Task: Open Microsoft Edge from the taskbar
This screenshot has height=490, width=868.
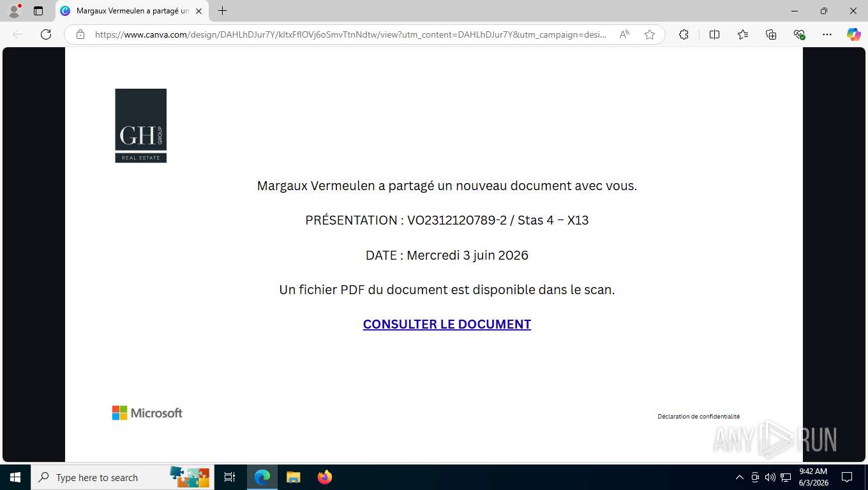Action: pyautogui.click(x=262, y=477)
